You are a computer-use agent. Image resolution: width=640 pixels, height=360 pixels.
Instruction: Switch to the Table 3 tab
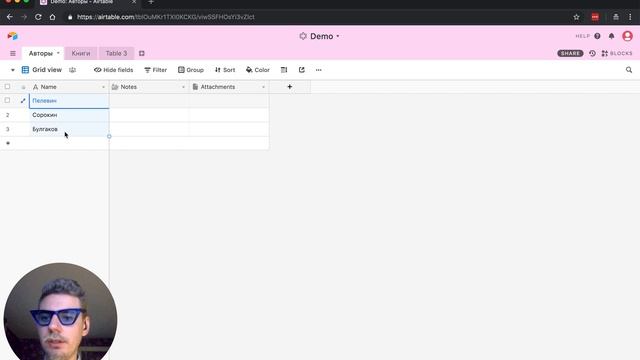click(x=116, y=53)
